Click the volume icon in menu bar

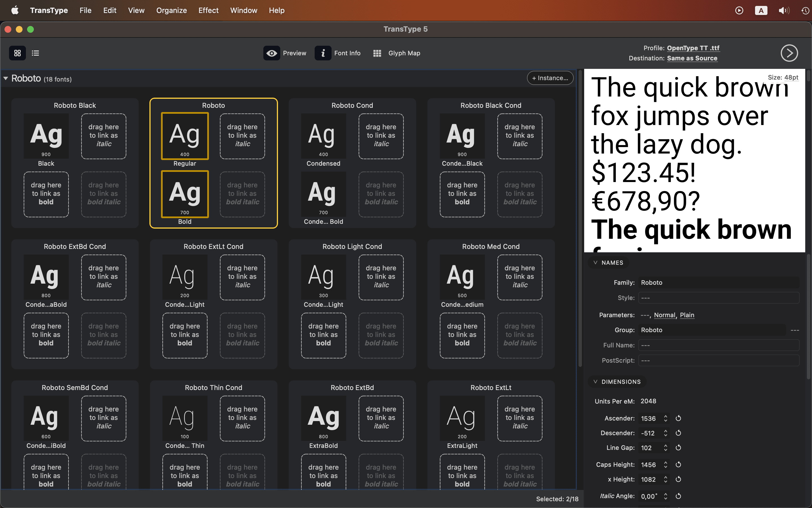tap(784, 10)
